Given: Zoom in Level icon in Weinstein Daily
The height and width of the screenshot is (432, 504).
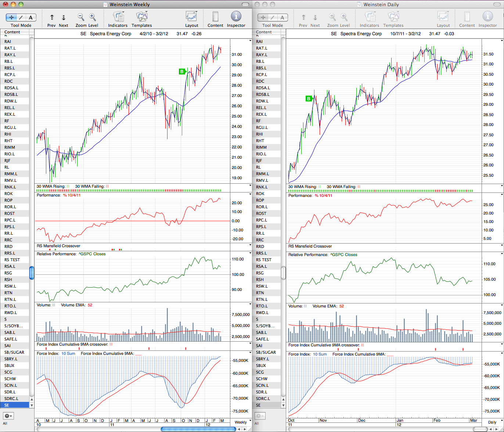Looking at the screenshot, I should 344,17.
